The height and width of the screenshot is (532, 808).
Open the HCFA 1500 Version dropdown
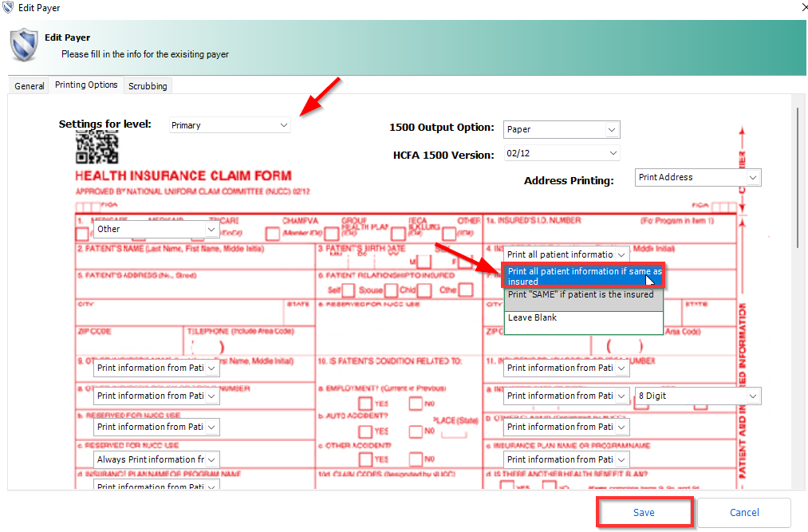(x=562, y=154)
